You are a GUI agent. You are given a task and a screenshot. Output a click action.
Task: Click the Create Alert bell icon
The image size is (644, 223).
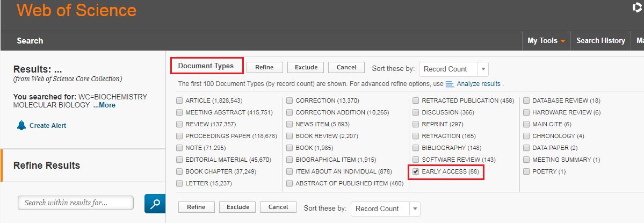pyautogui.click(x=21, y=125)
